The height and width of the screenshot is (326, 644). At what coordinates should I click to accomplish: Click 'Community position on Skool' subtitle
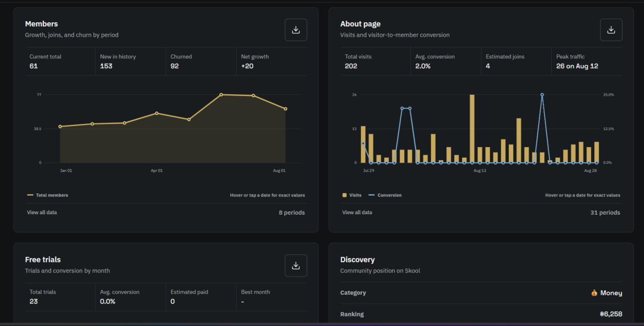click(380, 271)
